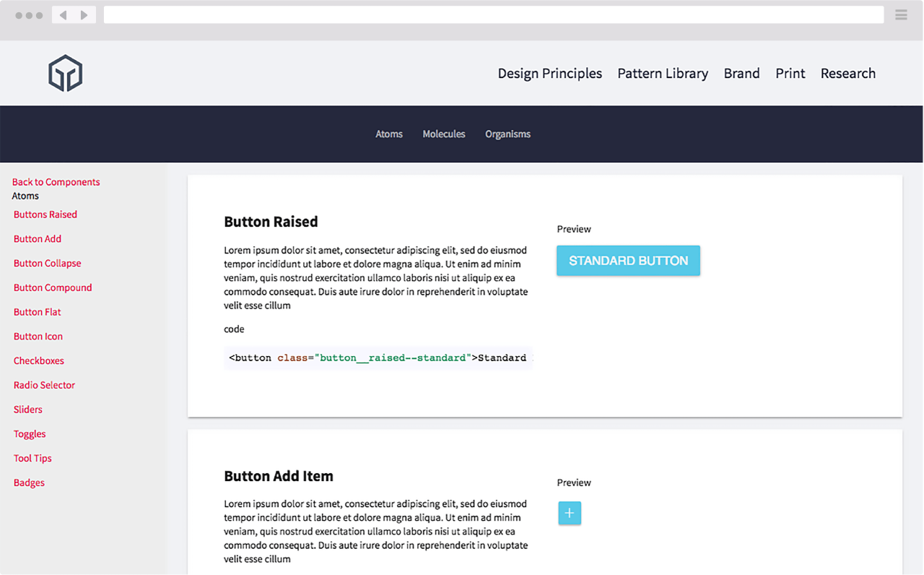This screenshot has height=575, width=924.
Task: Click the hexagon logo in header
Action: click(66, 73)
